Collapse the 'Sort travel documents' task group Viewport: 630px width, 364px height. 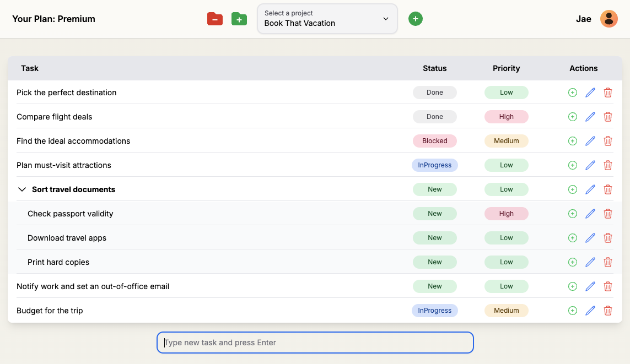tap(21, 189)
